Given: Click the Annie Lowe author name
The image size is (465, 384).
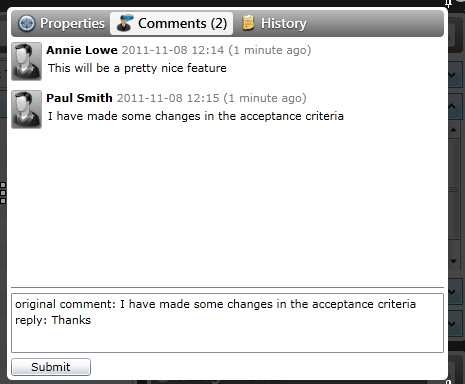Looking at the screenshot, I should click(x=82, y=50).
